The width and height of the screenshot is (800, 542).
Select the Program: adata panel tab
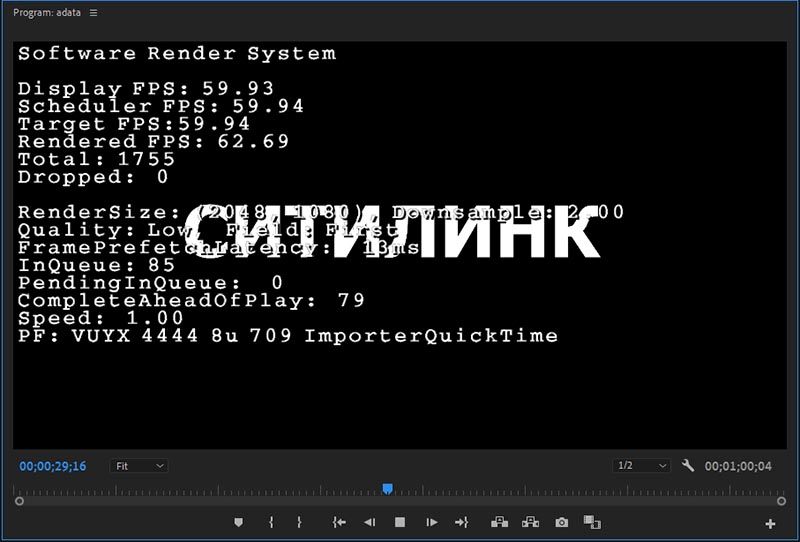pyautogui.click(x=46, y=13)
